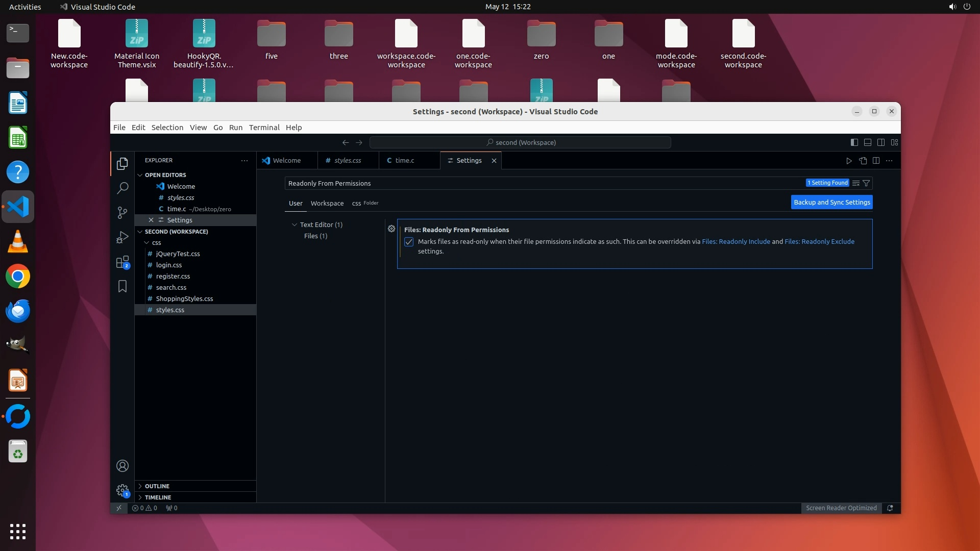
Task: Open the Source Control view
Action: 122,212
